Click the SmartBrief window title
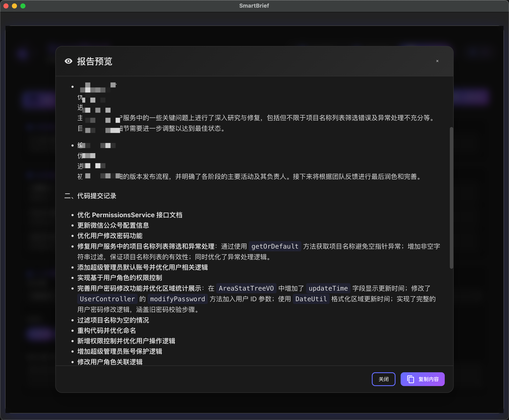Screen dimensions: 509x420 tap(254, 6)
